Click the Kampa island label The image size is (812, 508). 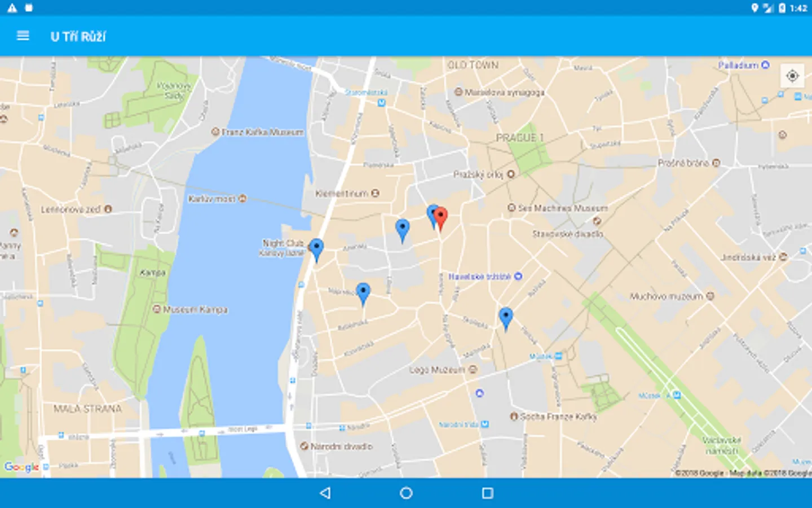[x=152, y=273]
